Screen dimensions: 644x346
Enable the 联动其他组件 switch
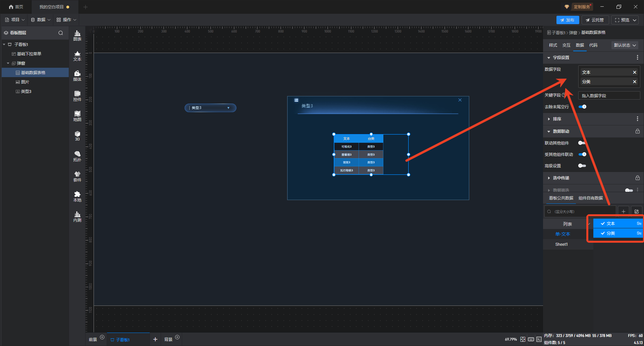[582, 143]
